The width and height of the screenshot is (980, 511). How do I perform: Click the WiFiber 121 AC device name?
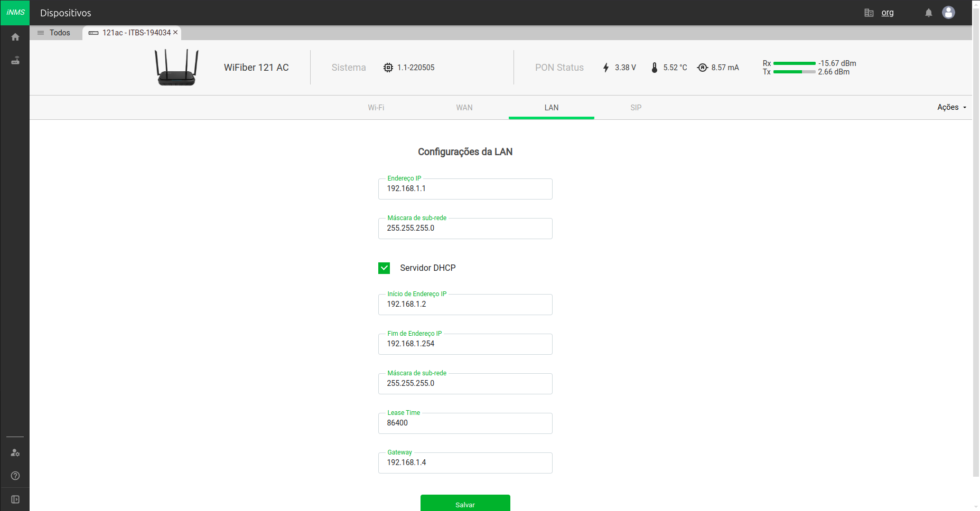[256, 68]
